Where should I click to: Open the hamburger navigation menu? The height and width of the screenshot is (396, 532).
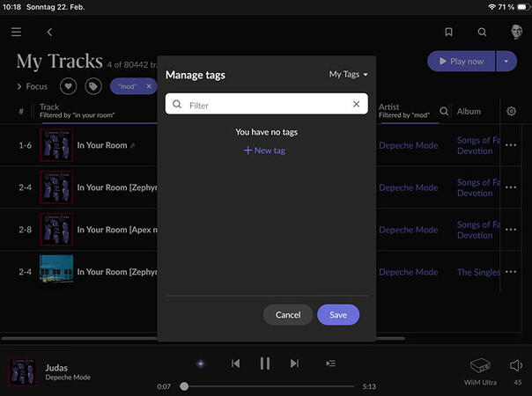tap(16, 32)
